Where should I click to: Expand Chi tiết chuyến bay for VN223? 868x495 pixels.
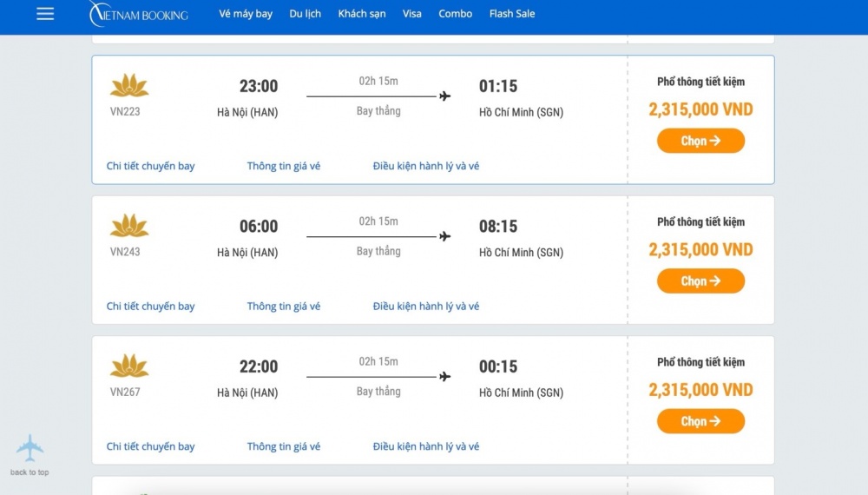(150, 166)
